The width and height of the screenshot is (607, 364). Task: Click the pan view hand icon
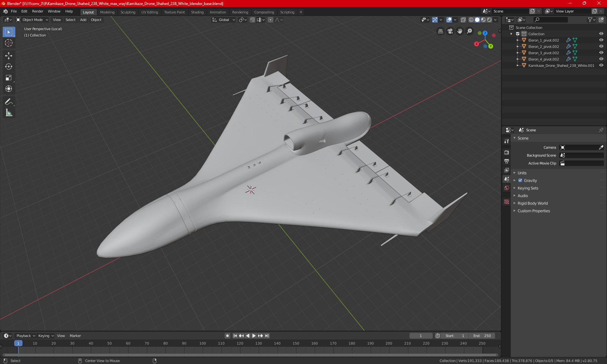tap(460, 31)
